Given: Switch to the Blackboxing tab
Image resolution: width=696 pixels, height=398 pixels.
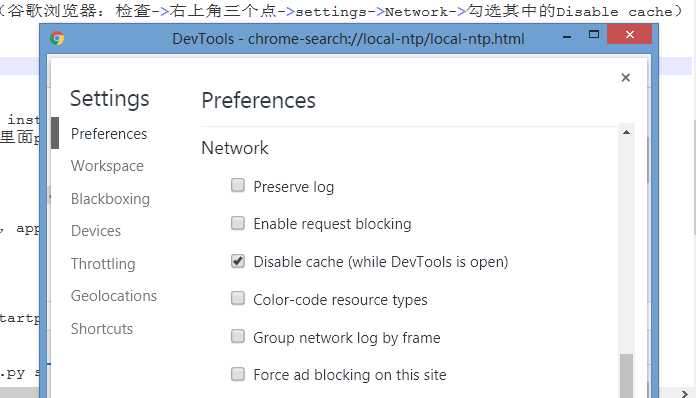Looking at the screenshot, I should [111, 199].
